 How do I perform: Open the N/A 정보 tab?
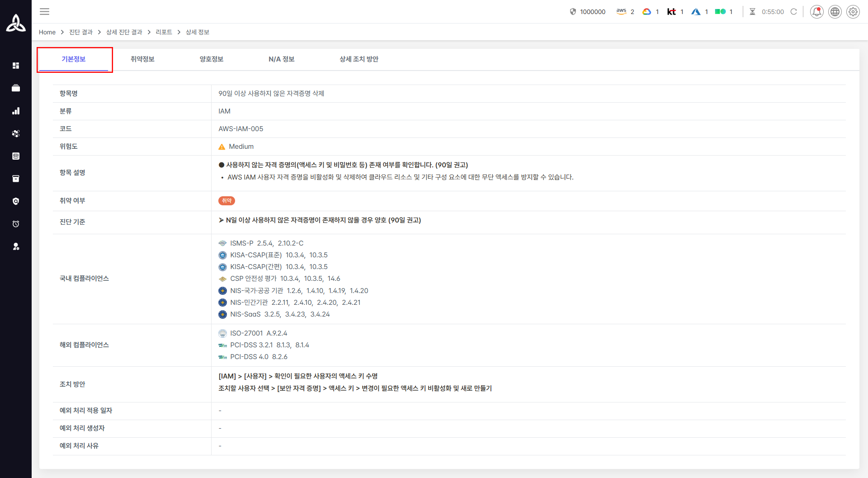pyautogui.click(x=281, y=59)
